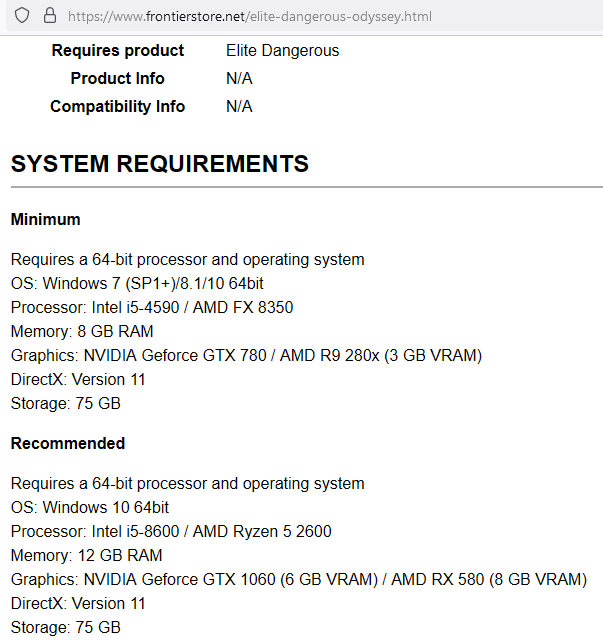Click the Windows 10 64bit OS line
The height and width of the screenshot is (642, 603).
pyautogui.click(x=90, y=507)
